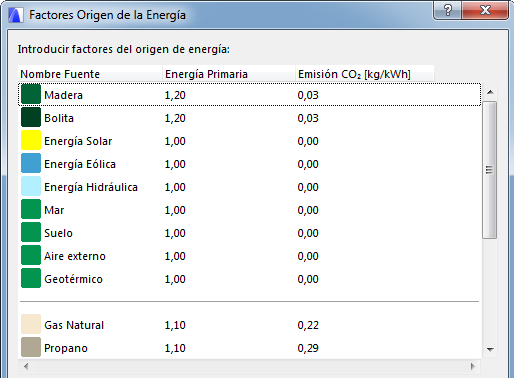Select the Suelo source name

[x=58, y=233]
